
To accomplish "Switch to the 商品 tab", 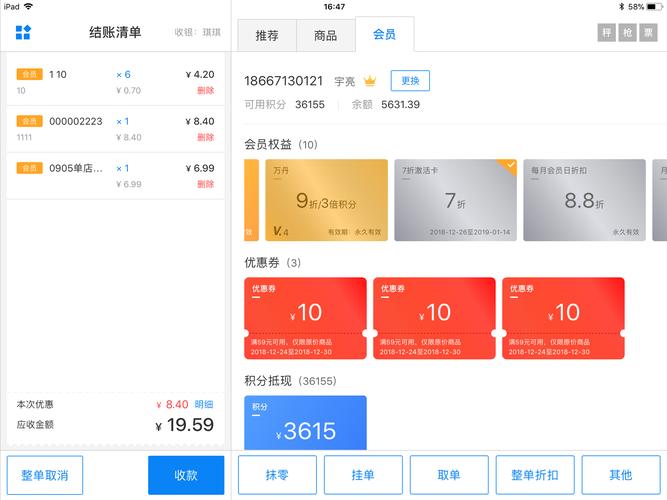I will click(325, 36).
